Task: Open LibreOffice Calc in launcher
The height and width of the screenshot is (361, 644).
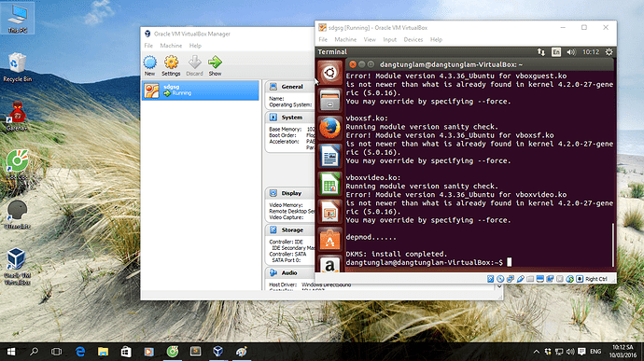Action: [x=329, y=184]
